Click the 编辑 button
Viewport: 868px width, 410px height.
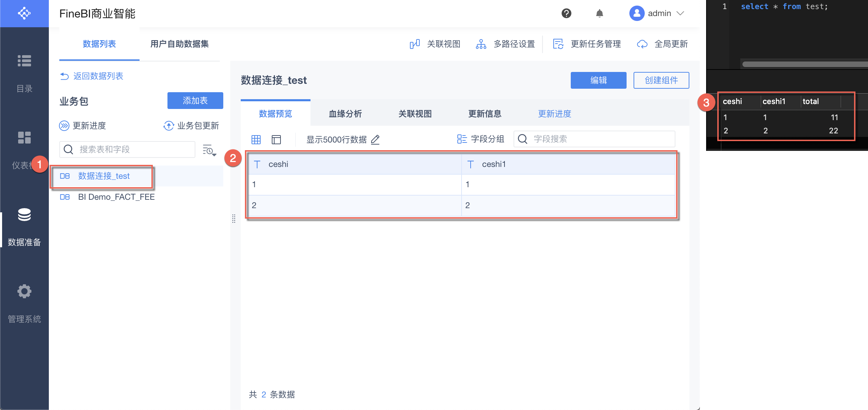point(598,80)
